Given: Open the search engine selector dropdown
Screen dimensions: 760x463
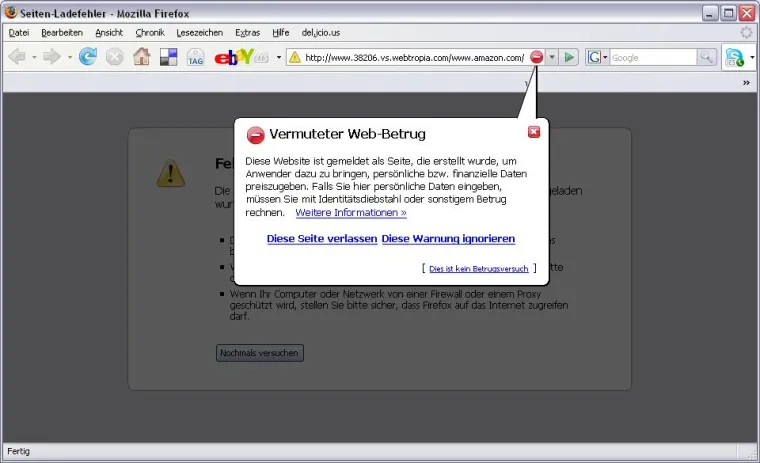Looking at the screenshot, I should click(x=597, y=57).
